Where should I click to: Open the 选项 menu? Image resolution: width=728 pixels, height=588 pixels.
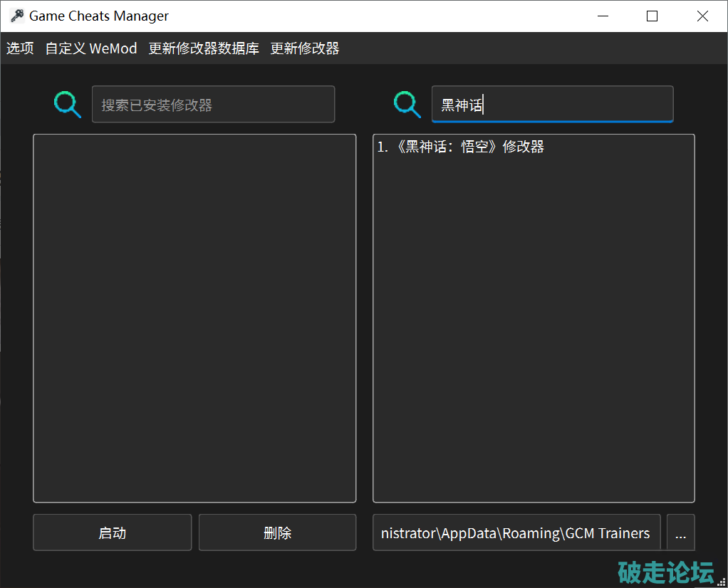click(x=20, y=48)
